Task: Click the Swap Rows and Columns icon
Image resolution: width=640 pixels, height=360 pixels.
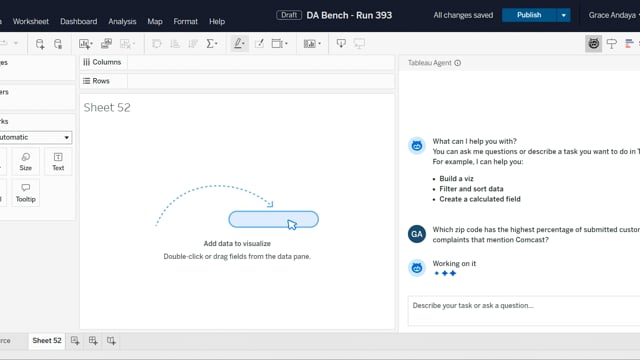Action: [x=156, y=44]
